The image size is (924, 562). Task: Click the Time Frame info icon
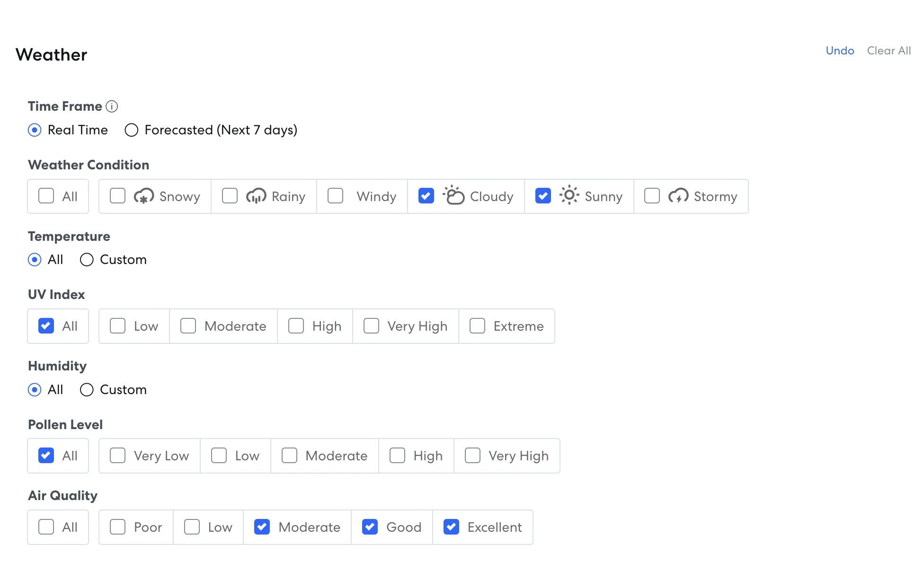coord(112,106)
